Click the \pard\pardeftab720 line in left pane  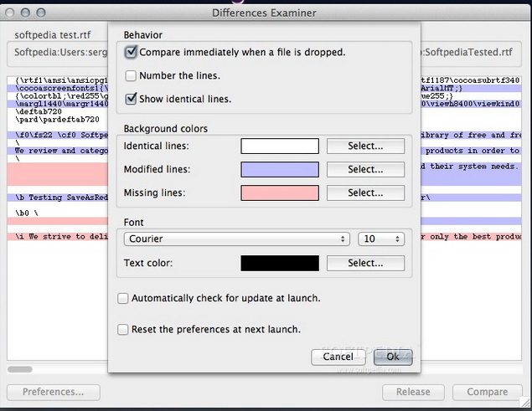(57, 120)
